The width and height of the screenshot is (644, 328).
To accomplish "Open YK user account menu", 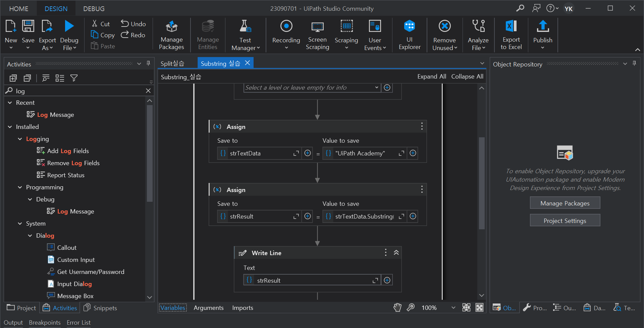I will 569,8.
